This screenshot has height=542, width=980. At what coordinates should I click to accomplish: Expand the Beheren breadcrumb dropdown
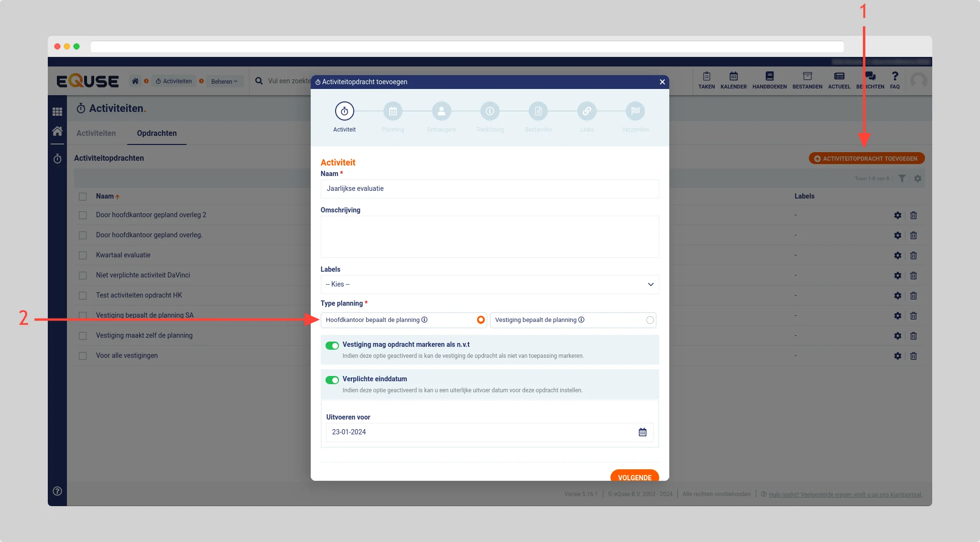coord(224,81)
